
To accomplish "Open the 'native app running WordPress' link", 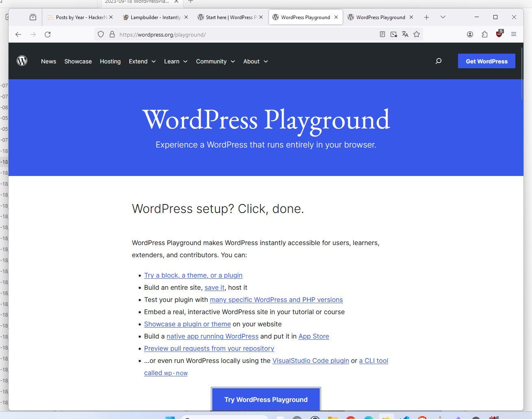I will click(213, 336).
